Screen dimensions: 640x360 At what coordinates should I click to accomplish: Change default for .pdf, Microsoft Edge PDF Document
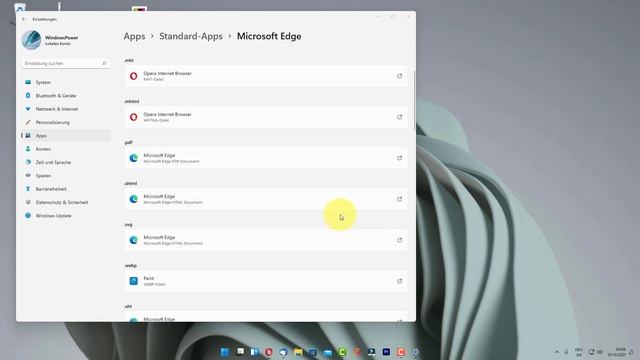[x=266, y=158]
